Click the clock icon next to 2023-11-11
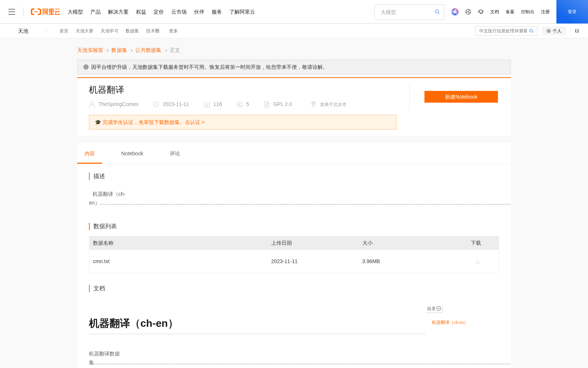 click(x=156, y=105)
